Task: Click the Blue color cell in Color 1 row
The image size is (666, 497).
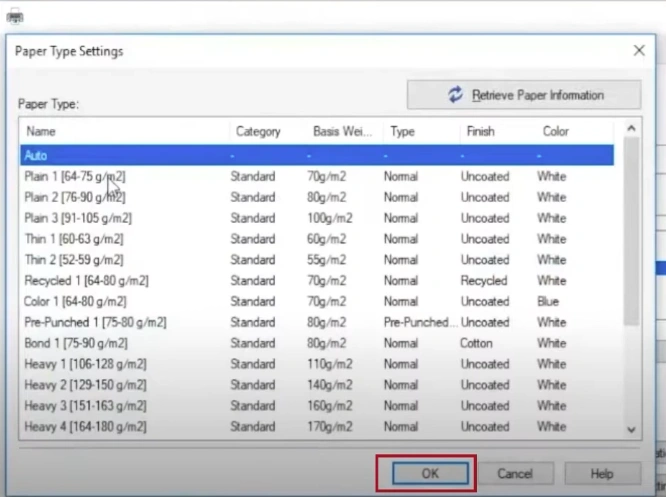Action: 548,301
